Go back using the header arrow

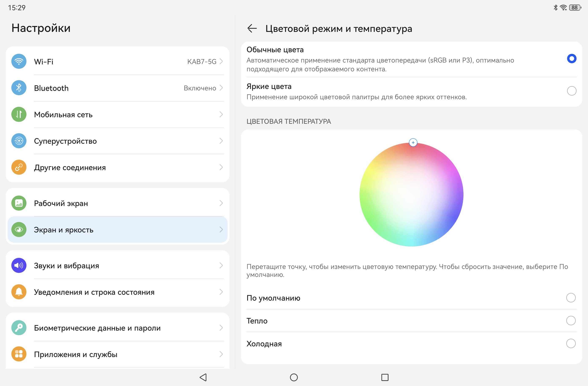click(252, 28)
